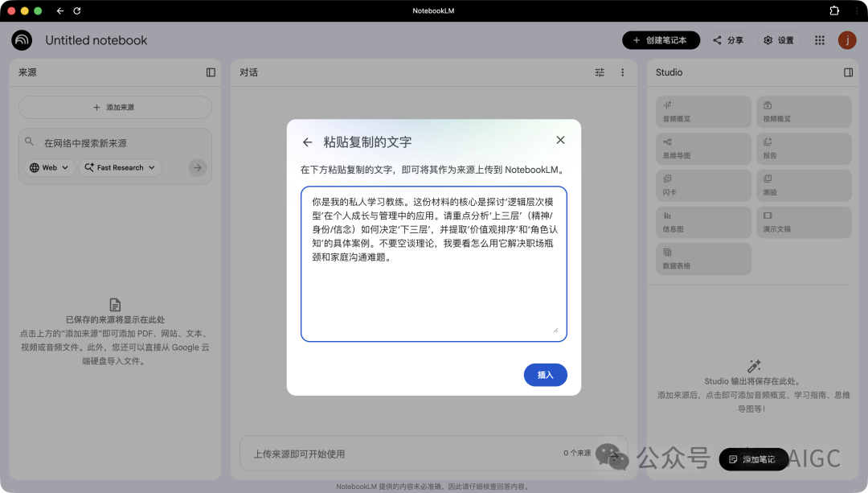Collapse the 来源 sources panel
Viewport: 868px width, 493px height.
tap(210, 72)
